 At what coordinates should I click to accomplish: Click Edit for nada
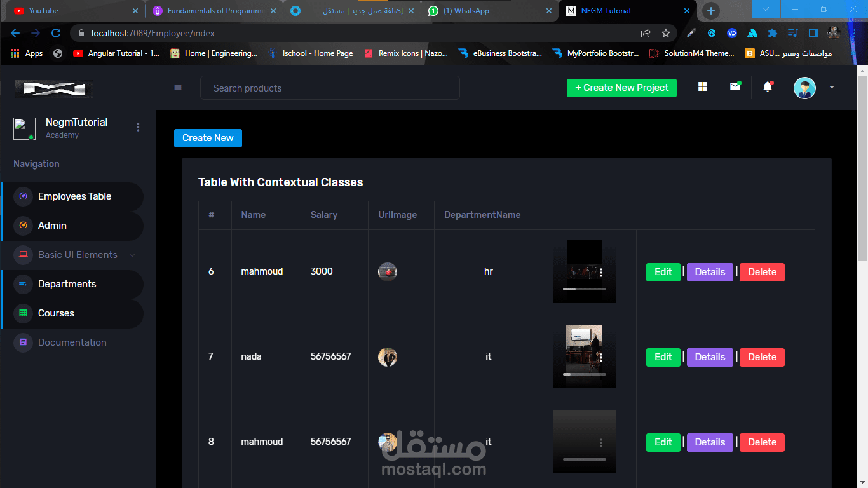pyautogui.click(x=663, y=357)
